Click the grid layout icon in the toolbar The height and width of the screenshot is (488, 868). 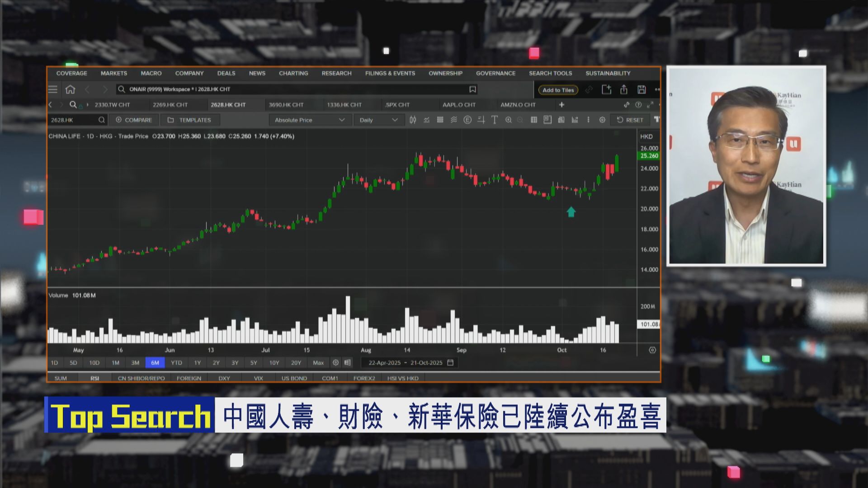[534, 120]
